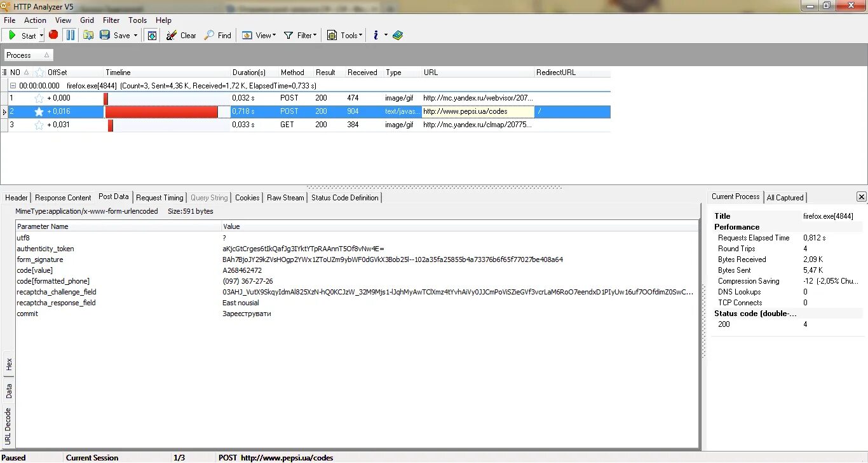The height and width of the screenshot is (463, 868).
Task: Open the Tools menu in menu bar
Action: [138, 20]
